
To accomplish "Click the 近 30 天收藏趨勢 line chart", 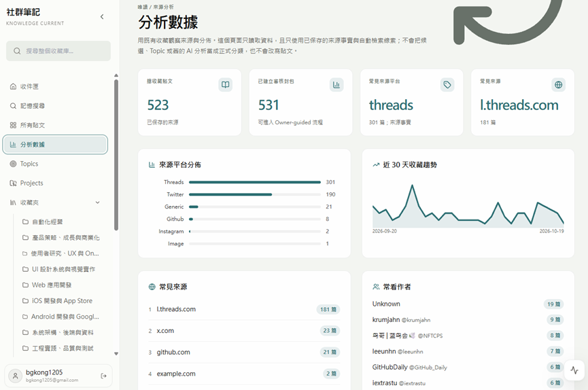I will (468, 207).
